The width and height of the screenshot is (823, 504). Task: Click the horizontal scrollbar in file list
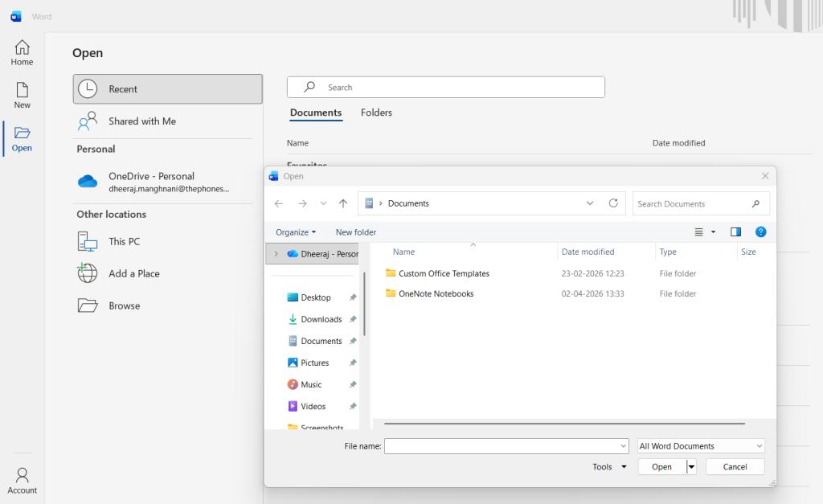pyautogui.click(x=564, y=423)
